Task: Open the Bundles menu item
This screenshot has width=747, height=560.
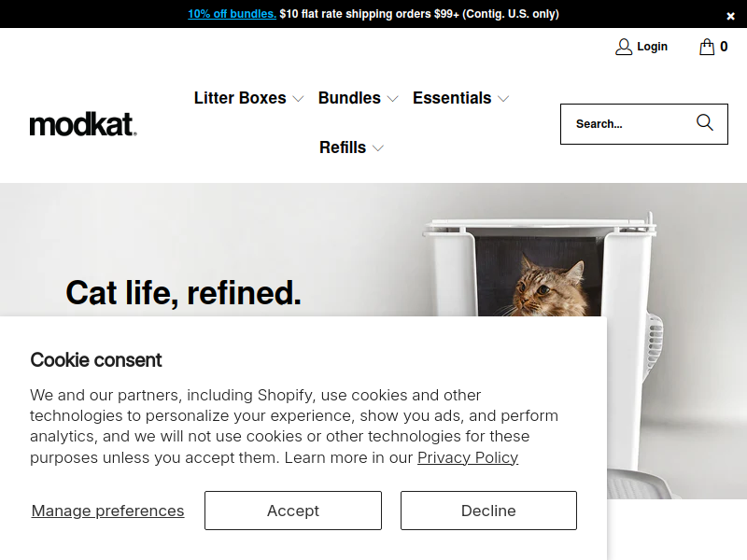Action: click(349, 98)
